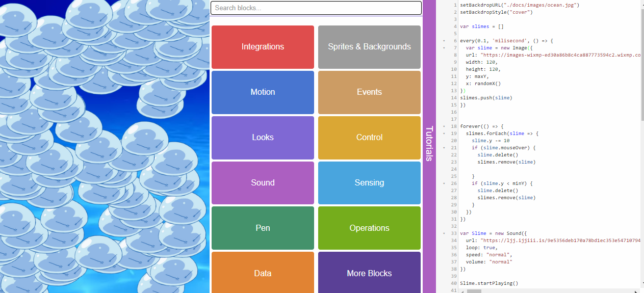Click the speed: "normal" code line
Screen dimensions: 644x293
coord(488,255)
